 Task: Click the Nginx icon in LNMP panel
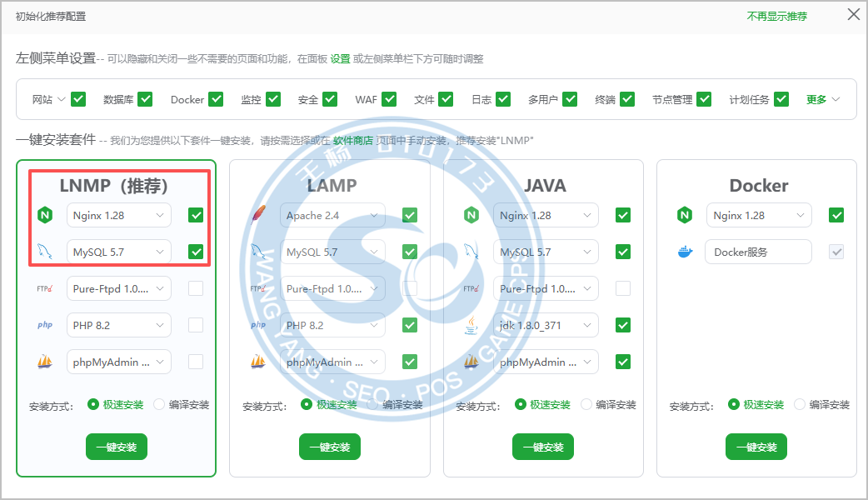pos(45,215)
